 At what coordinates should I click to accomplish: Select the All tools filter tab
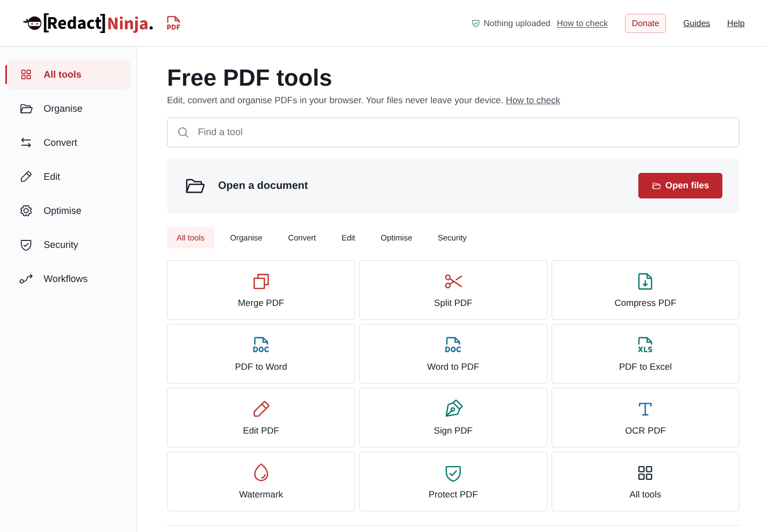[x=190, y=238]
